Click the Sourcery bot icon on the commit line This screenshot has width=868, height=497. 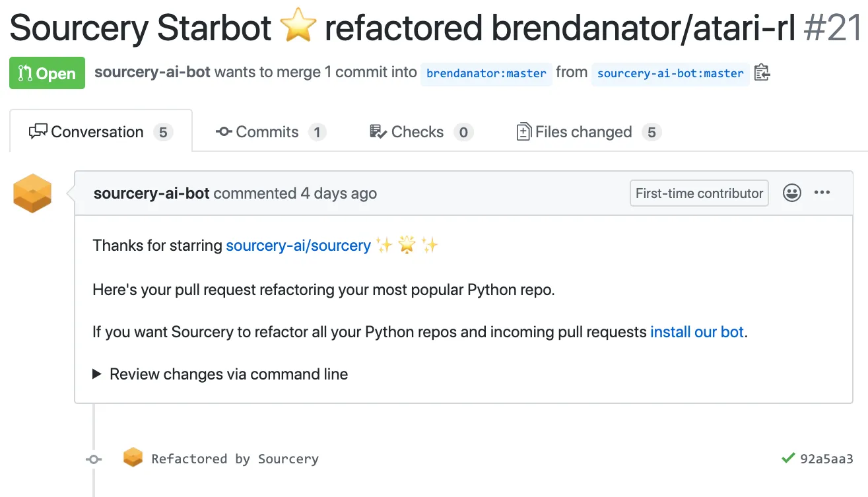[x=133, y=457]
